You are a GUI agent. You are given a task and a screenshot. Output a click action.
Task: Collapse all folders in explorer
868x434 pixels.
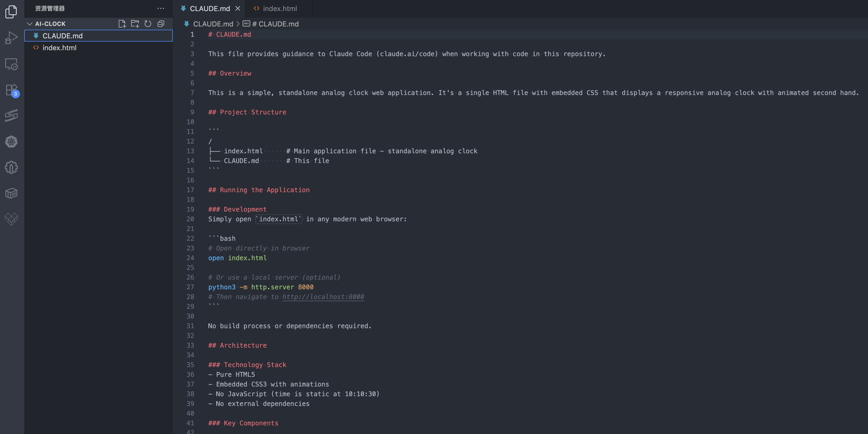[161, 24]
